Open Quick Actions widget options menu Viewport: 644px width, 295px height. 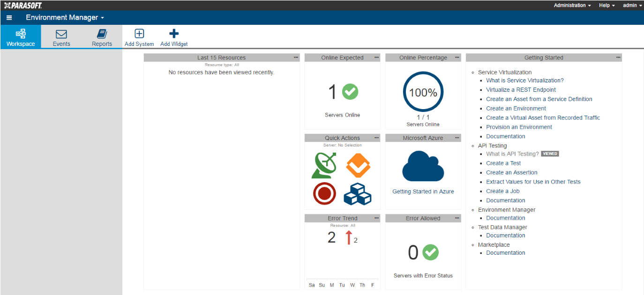pos(376,138)
